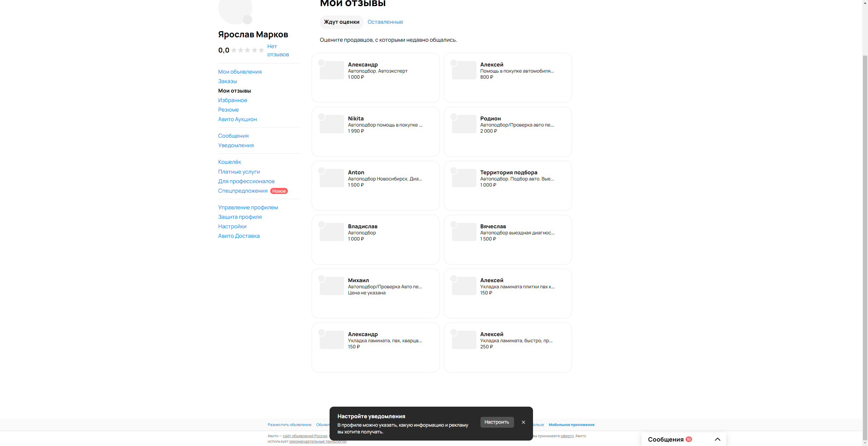Open Михаил's Автоподбор review card
Viewport: 868px width, 446px height.
(375, 293)
